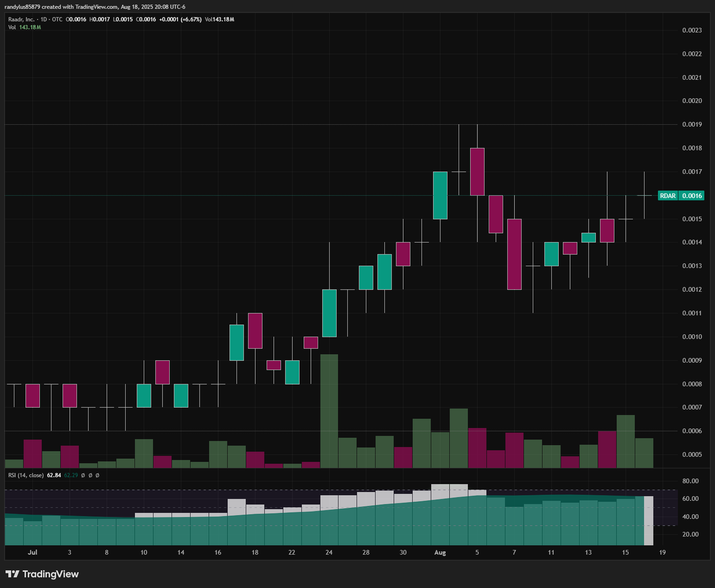Click the 0.0022 price axis label
The height and width of the screenshot is (588, 715).
tap(691, 54)
